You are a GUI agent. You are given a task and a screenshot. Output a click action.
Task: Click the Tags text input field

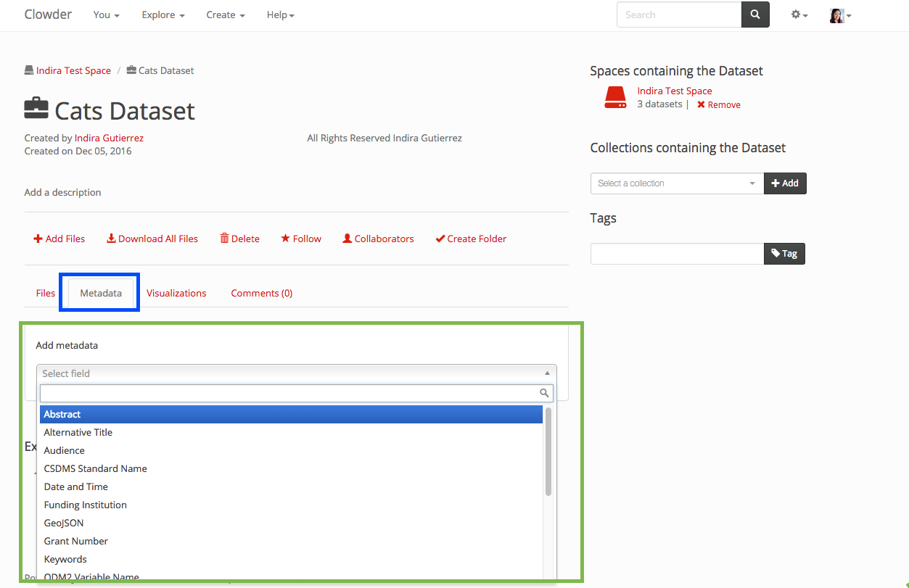[676, 254]
